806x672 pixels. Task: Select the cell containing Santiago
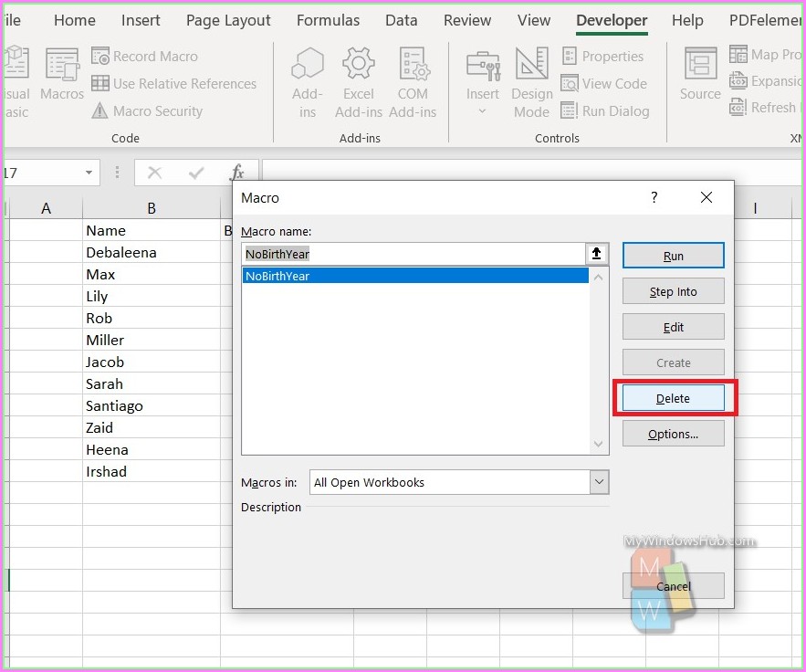click(152, 405)
